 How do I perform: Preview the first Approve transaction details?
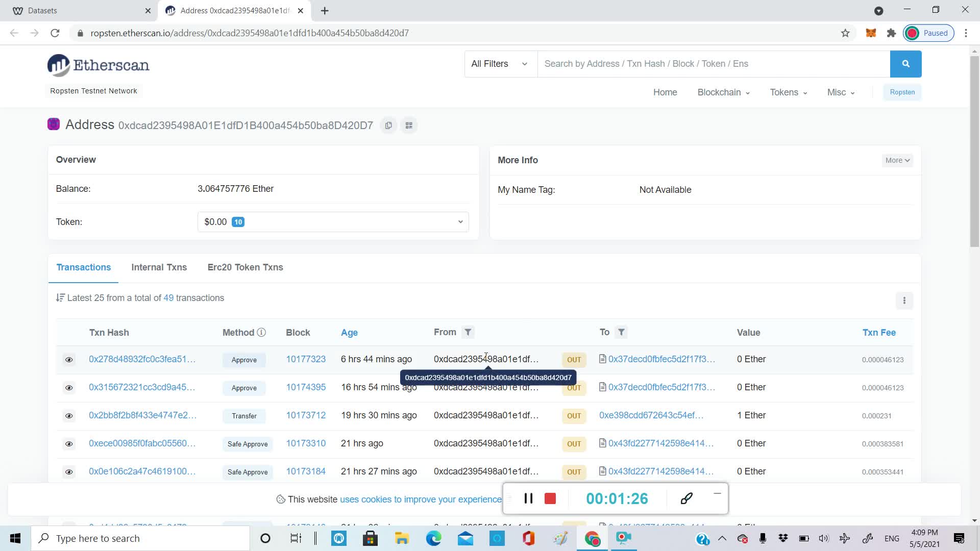pyautogui.click(x=69, y=360)
